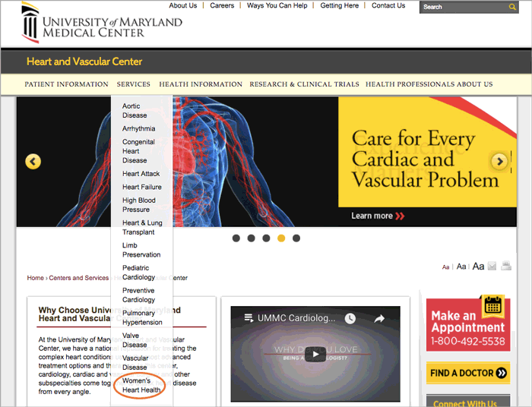Choose Heart Failure menu item

click(x=142, y=187)
